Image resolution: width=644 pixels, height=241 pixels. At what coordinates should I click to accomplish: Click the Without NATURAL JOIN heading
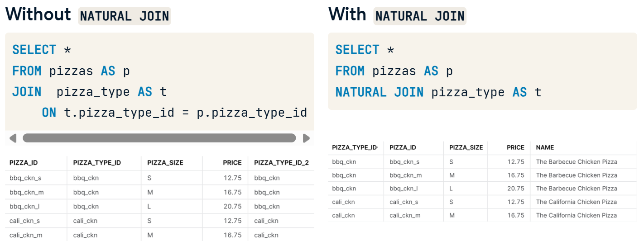coord(88,15)
